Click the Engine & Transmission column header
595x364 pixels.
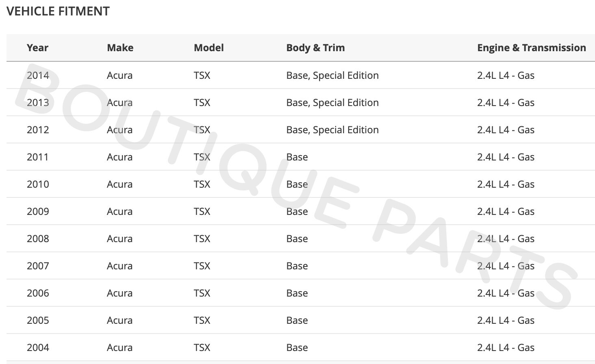531,48
